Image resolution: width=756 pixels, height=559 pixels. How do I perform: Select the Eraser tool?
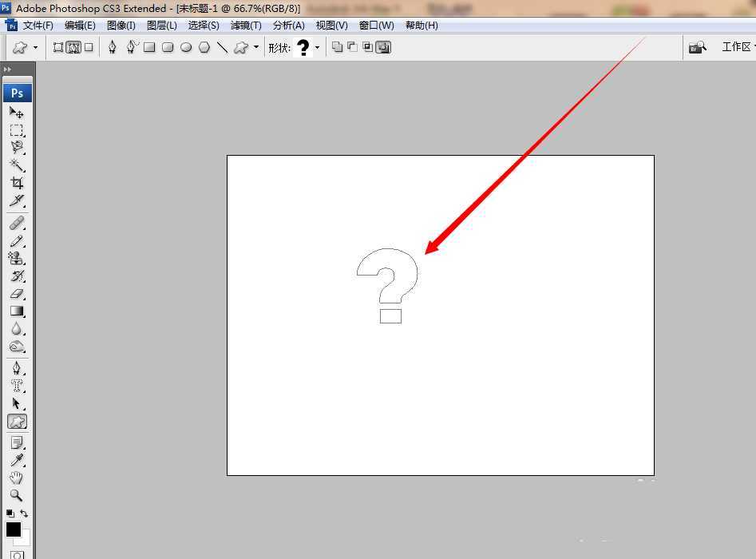click(x=16, y=293)
